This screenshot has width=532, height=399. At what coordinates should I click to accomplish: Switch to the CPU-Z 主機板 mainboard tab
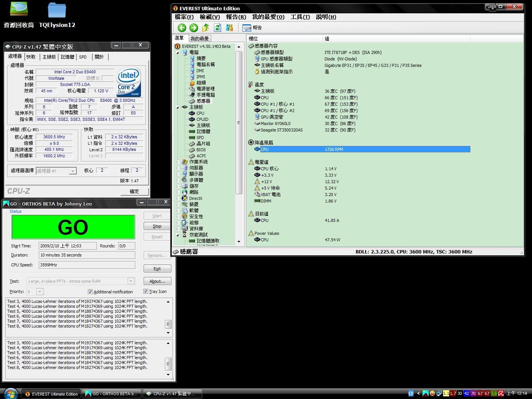[49, 57]
